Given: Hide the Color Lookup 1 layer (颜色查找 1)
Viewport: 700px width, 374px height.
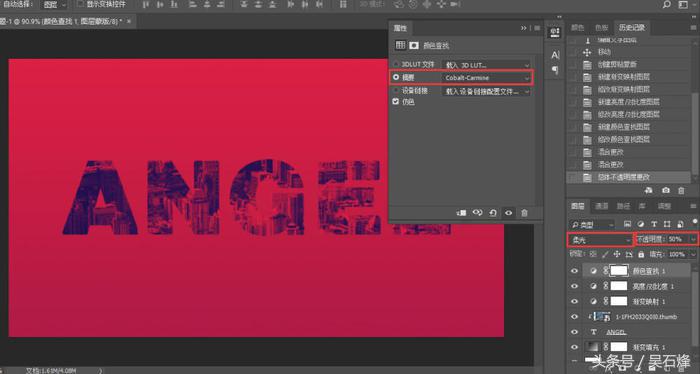Looking at the screenshot, I should pyautogui.click(x=575, y=271).
